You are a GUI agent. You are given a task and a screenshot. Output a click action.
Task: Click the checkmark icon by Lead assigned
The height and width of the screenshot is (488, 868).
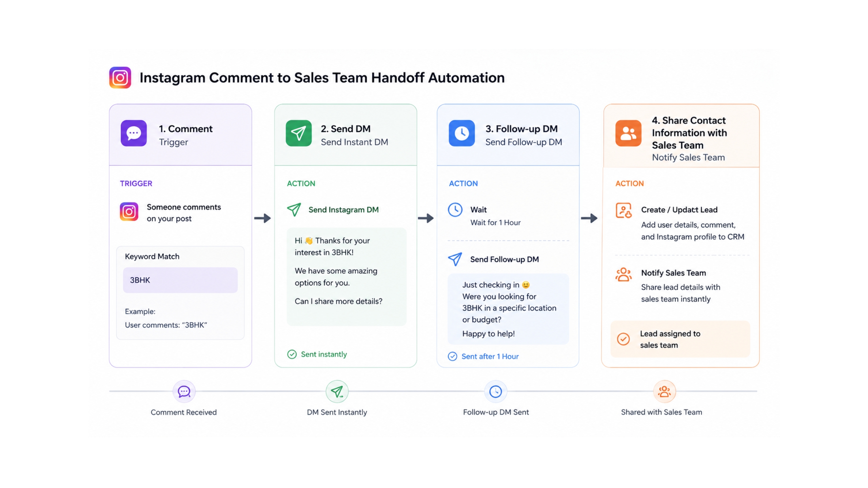623,339
